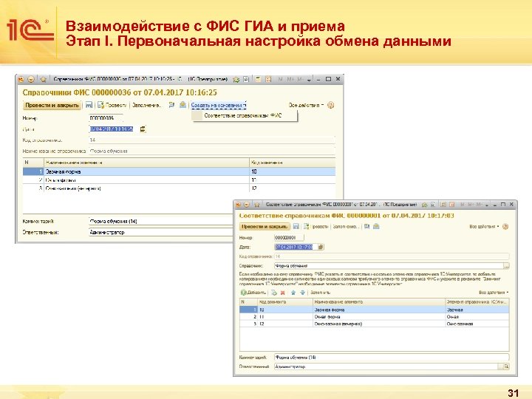Open help icon in Справочники ФИС toolbar
532x399 pixels.
(x=331, y=105)
